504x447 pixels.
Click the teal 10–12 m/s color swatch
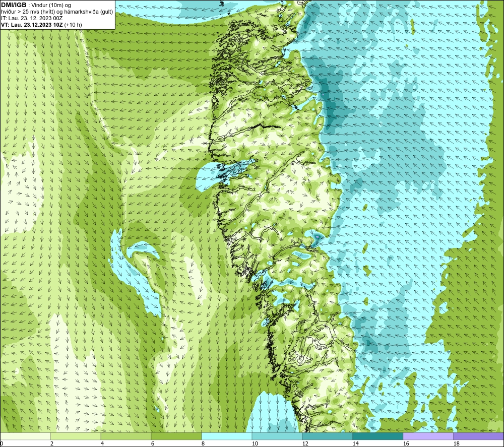277,436
